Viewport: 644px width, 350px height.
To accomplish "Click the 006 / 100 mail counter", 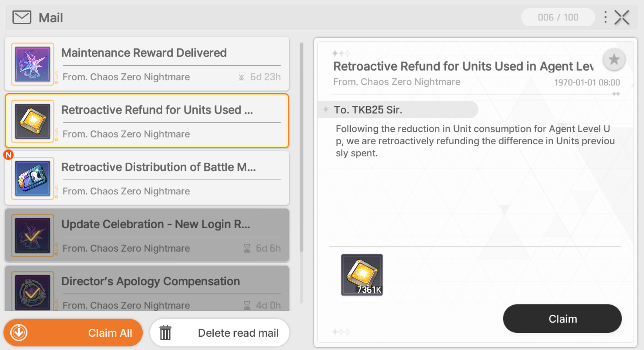I will tap(558, 17).
